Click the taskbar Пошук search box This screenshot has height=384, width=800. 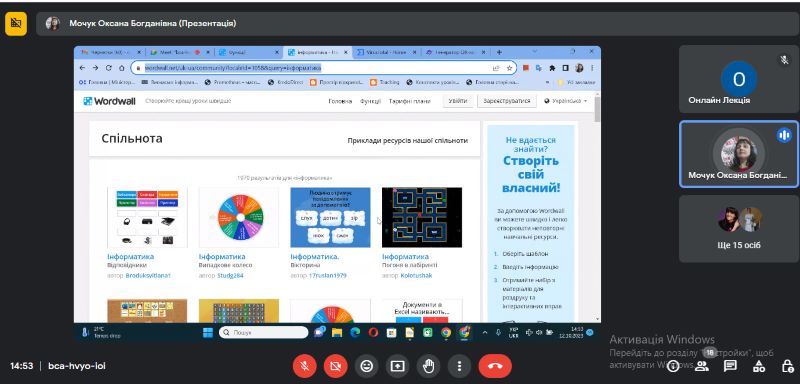(263, 332)
